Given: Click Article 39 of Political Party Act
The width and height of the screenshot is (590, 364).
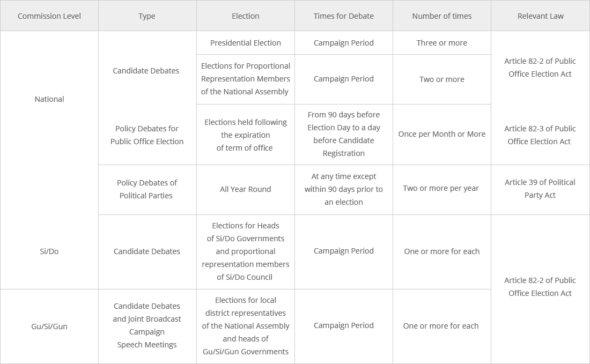Looking at the screenshot, I should (540, 189).
